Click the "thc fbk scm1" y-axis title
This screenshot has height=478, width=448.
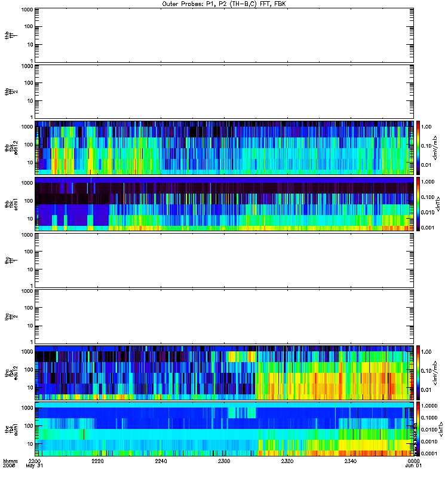click(x=11, y=429)
